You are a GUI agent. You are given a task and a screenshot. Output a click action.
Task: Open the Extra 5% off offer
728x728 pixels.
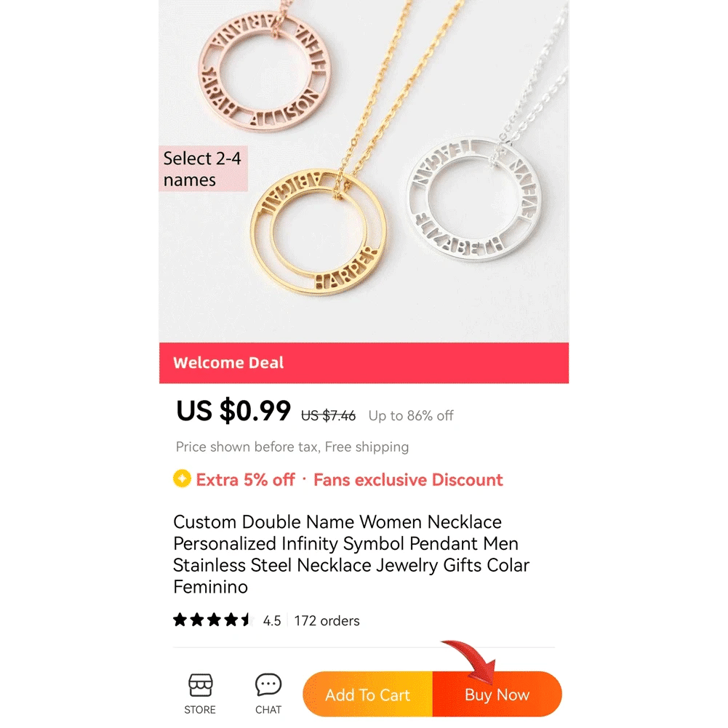[x=245, y=479]
